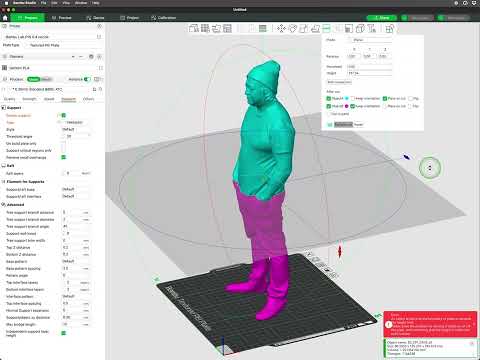Select the Rotate tool icon

click(293, 28)
